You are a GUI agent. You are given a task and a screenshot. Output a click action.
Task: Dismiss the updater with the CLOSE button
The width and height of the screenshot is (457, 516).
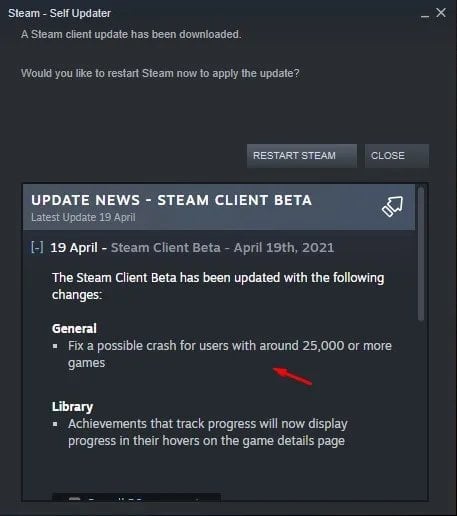397,156
